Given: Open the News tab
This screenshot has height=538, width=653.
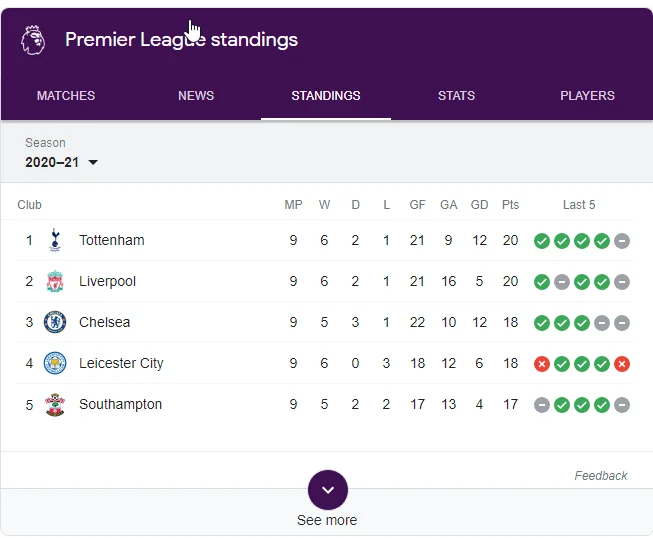Looking at the screenshot, I should tap(196, 96).
